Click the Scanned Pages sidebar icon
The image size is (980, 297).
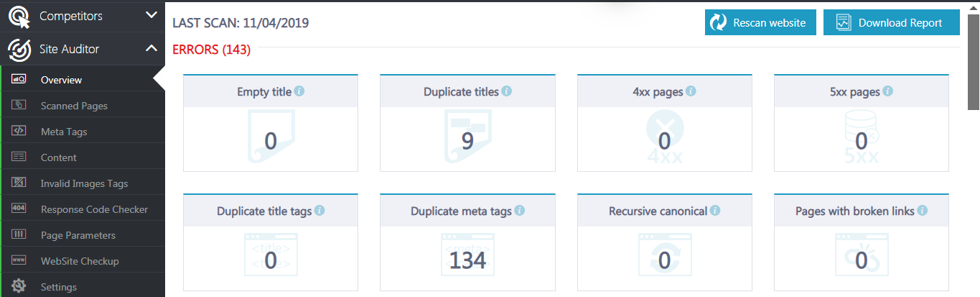[19, 106]
